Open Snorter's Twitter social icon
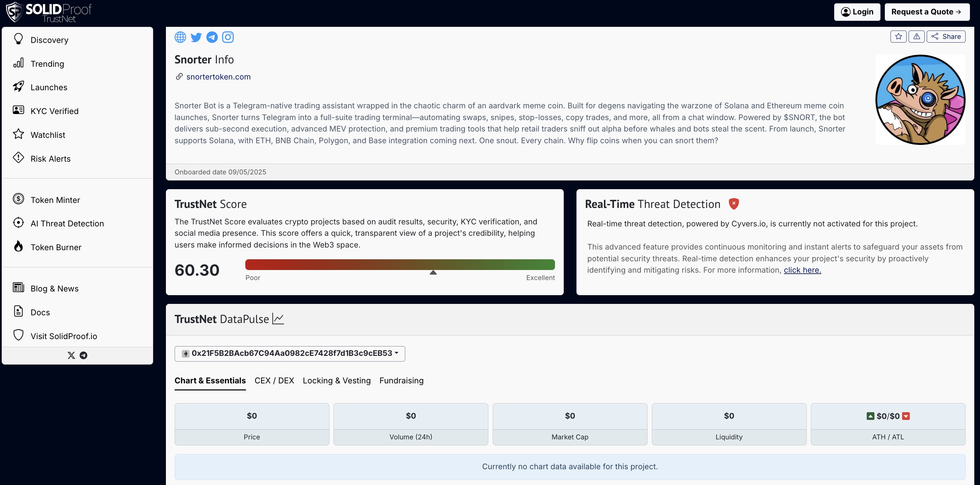The width and height of the screenshot is (980, 485). pyautogui.click(x=196, y=37)
